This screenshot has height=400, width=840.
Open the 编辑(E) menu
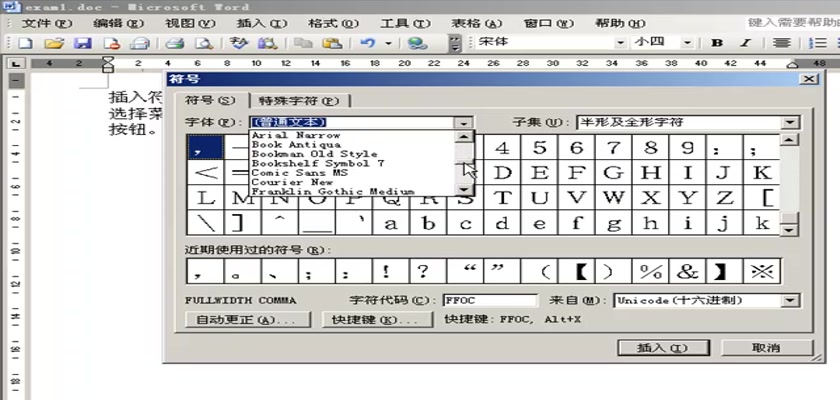tap(118, 24)
